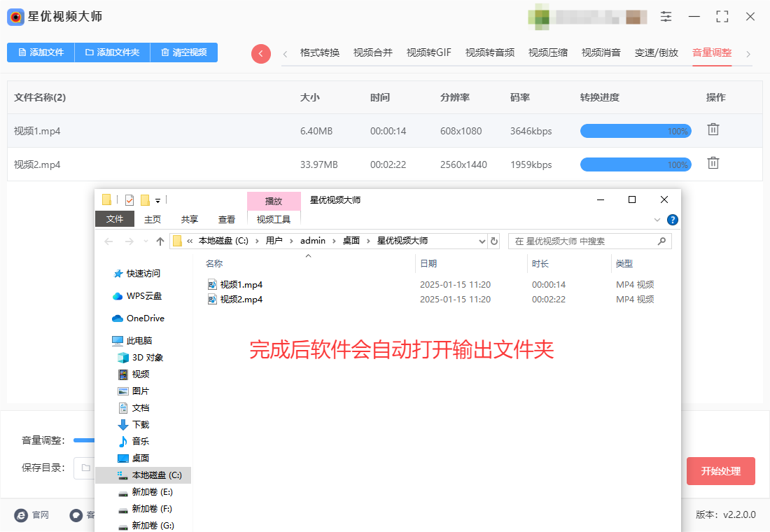770x532 pixels.
Task: Open the address bar history dropdown
Action: 482,241
